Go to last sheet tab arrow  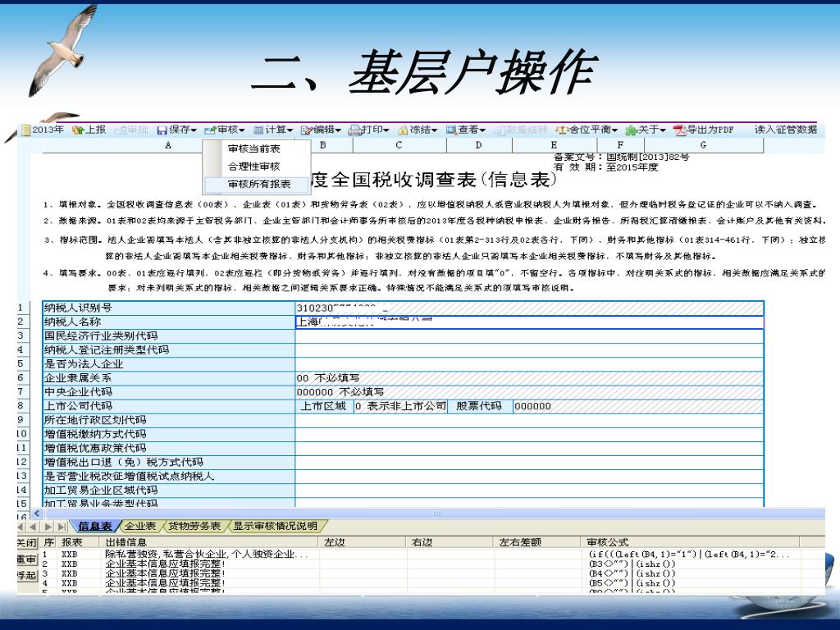pos(62,527)
